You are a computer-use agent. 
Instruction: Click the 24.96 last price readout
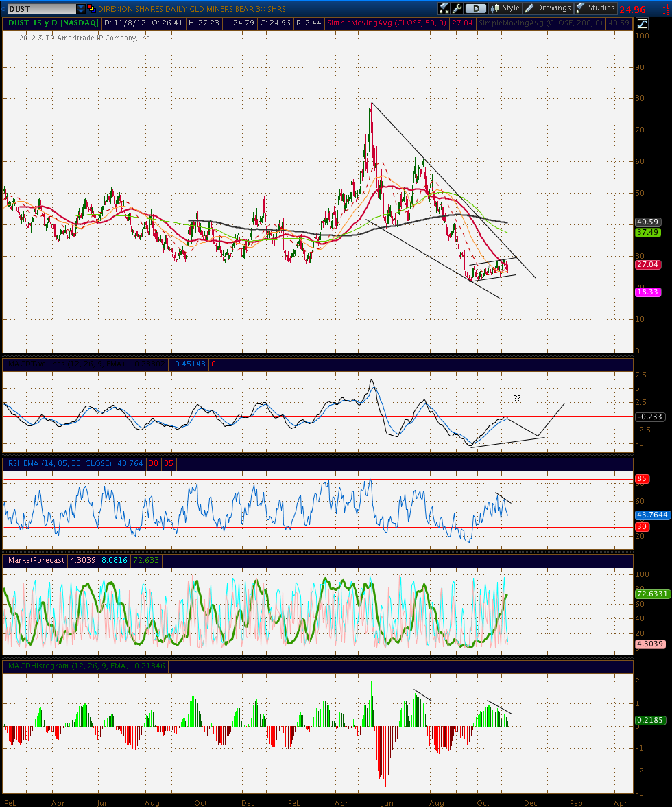[632, 10]
